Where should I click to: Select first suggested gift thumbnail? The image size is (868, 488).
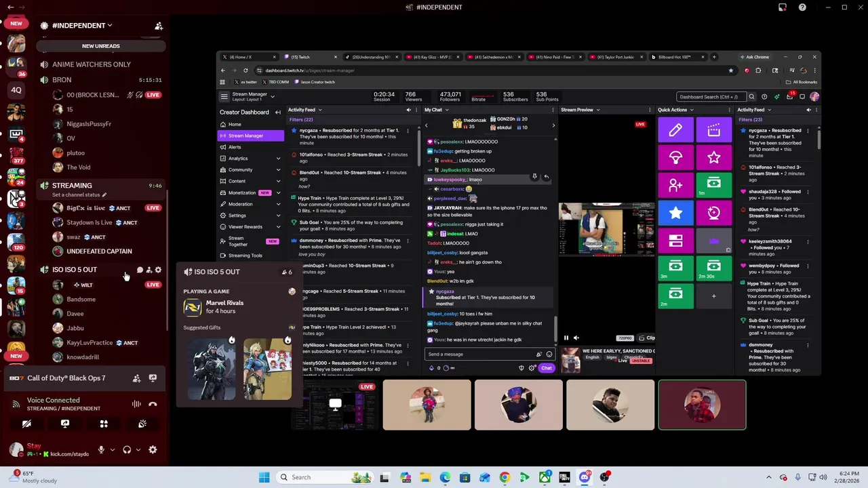[x=212, y=368]
